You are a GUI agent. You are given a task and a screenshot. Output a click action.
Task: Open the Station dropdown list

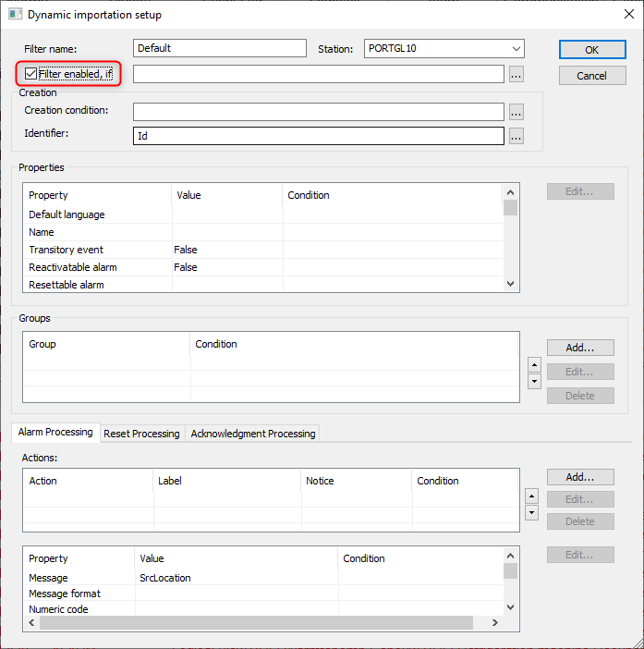(x=515, y=48)
